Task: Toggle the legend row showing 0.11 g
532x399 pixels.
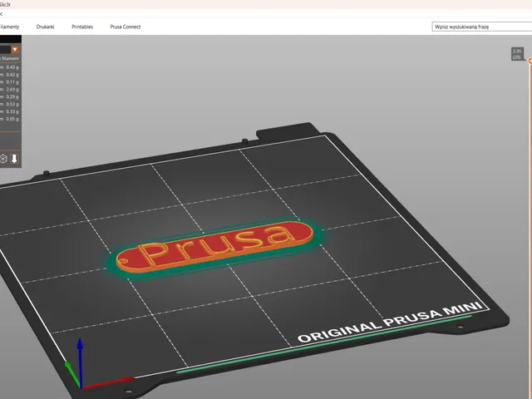Action: [x=9, y=82]
